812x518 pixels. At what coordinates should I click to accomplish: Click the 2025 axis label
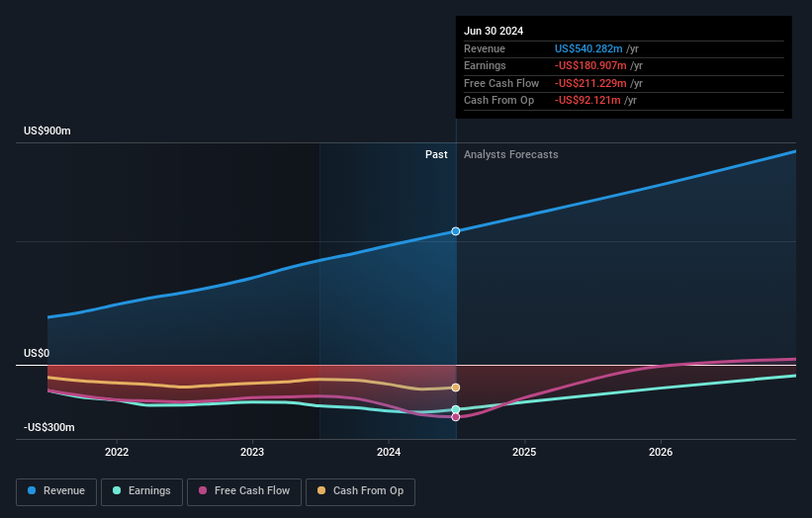[x=524, y=452]
